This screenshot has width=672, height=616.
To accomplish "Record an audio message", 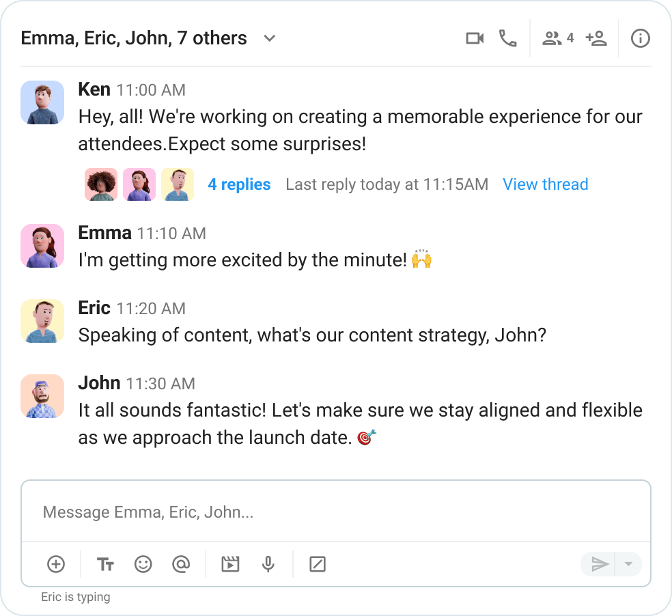I will tap(268, 564).
